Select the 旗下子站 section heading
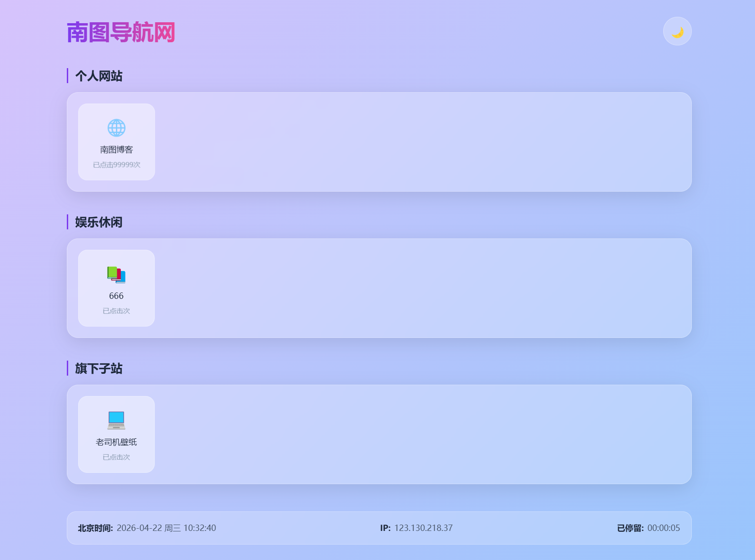 click(98, 369)
